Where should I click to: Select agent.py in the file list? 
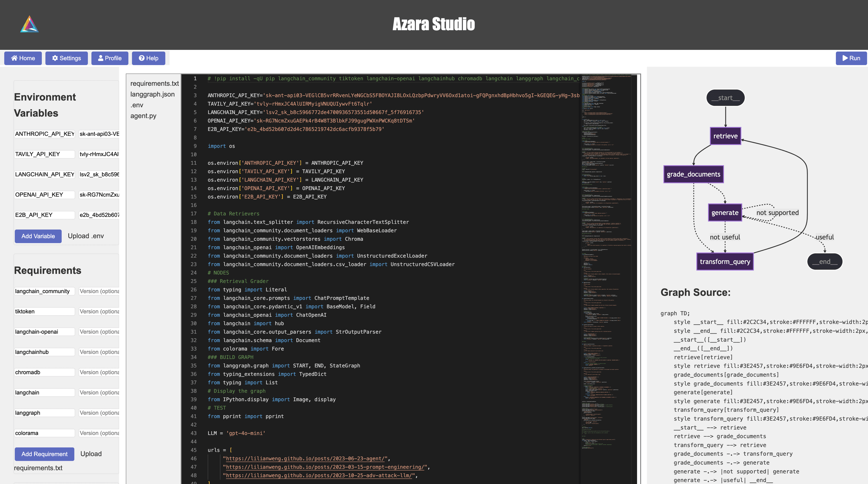[143, 115]
